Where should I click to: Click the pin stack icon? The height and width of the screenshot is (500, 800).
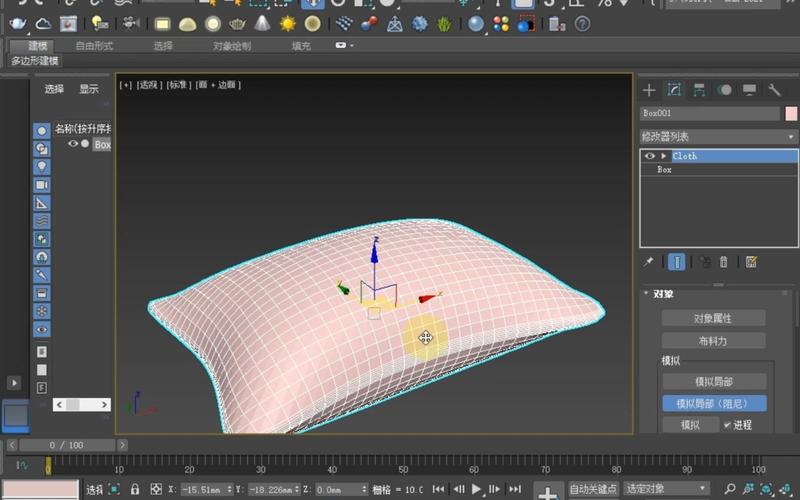[648, 262]
